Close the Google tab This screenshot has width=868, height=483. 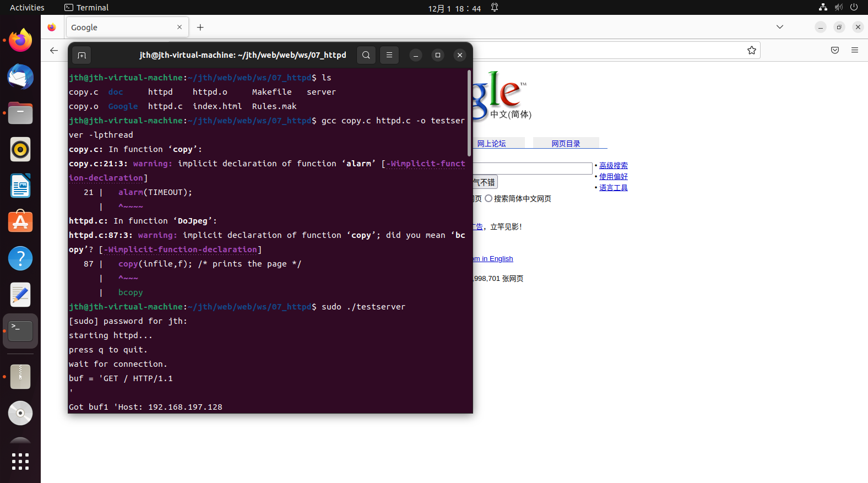pyautogui.click(x=180, y=27)
